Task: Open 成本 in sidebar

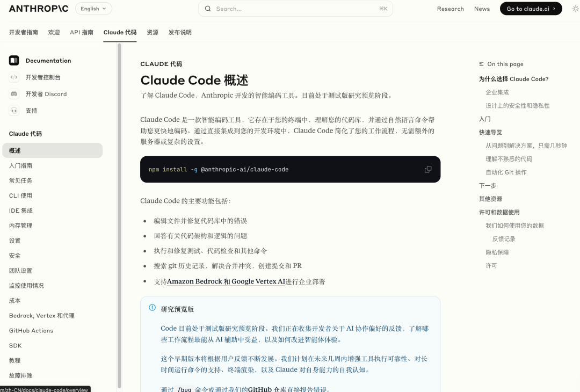Action: coord(15,301)
